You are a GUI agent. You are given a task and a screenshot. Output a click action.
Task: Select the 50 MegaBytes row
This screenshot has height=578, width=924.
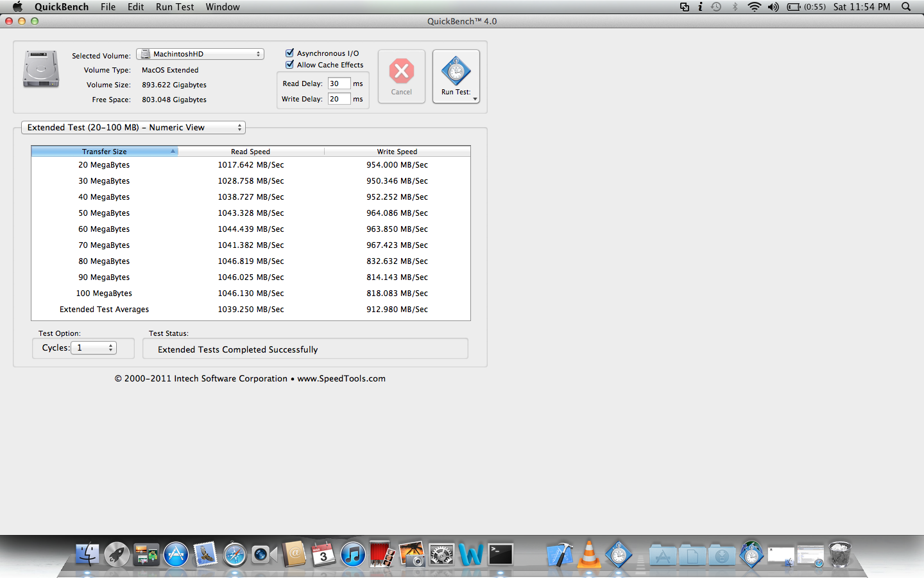(251, 213)
